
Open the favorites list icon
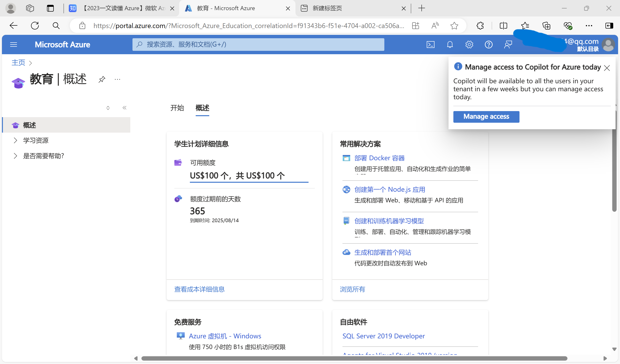525,26
